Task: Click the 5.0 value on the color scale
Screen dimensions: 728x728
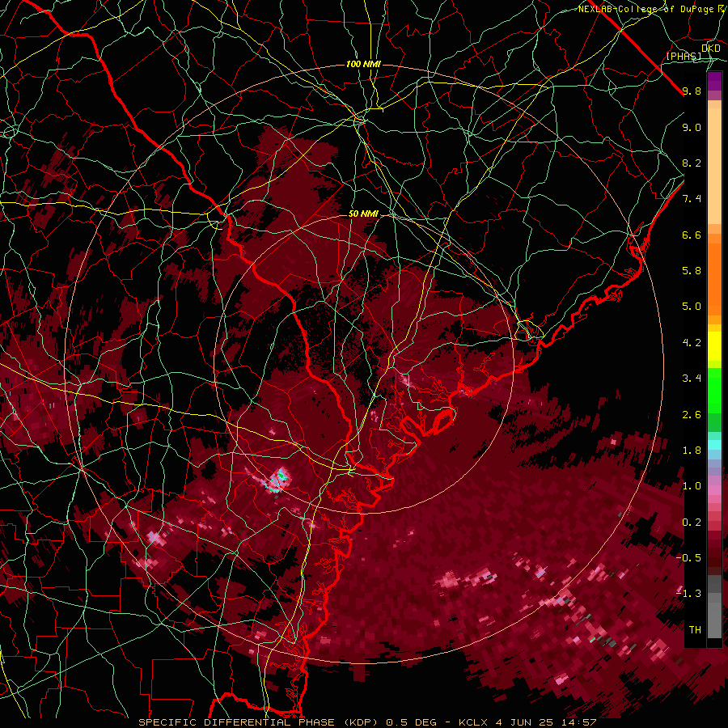Action: point(692,307)
